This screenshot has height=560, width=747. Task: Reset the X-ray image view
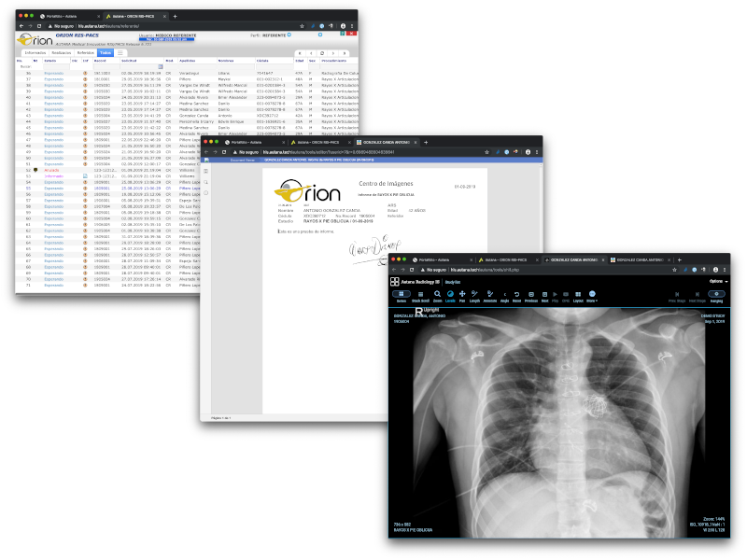[x=516, y=295]
